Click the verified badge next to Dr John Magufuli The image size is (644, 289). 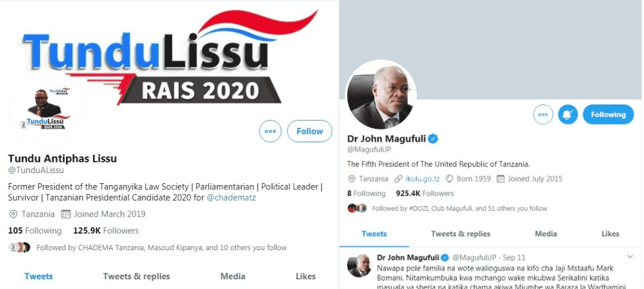(433, 139)
